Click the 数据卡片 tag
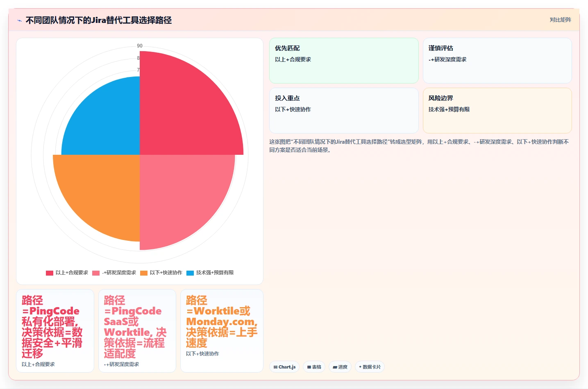 click(370, 367)
